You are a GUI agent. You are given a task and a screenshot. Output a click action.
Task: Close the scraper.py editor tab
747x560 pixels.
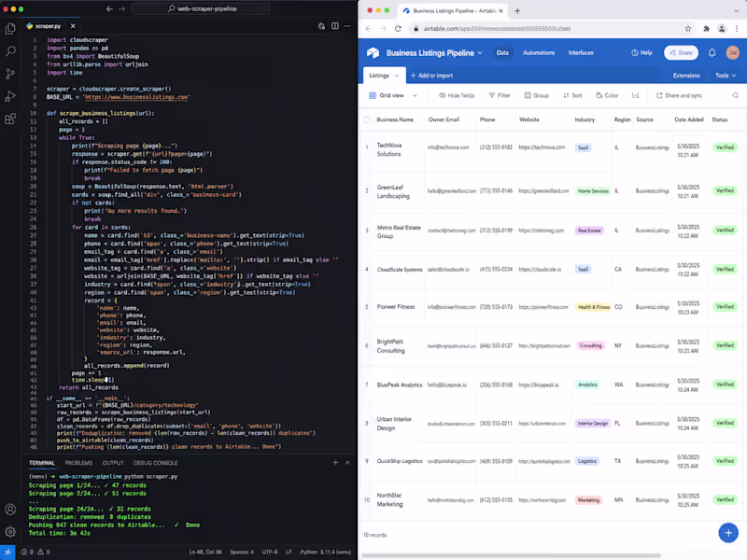click(73, 26)
